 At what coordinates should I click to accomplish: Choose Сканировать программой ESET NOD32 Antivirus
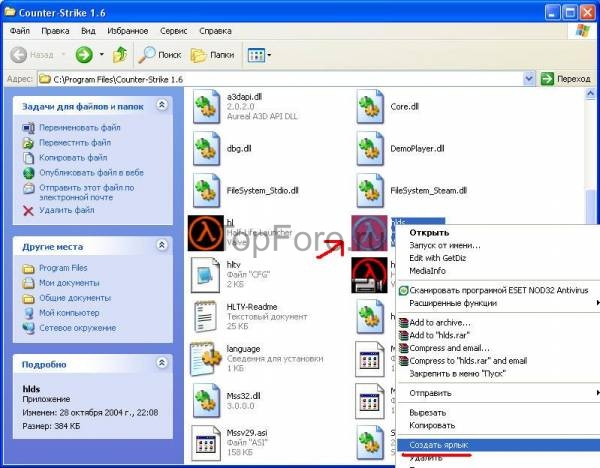tap(499, 290)
